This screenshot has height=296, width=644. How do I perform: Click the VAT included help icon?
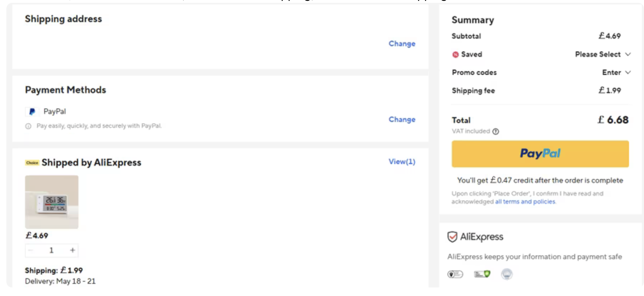[495, 132]
